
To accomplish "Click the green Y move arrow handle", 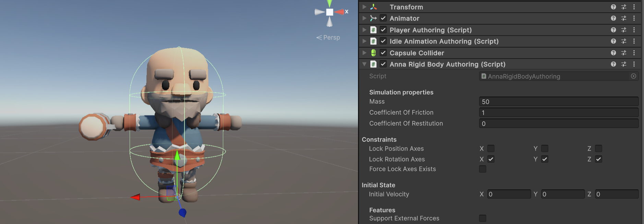I will (177, 156).
